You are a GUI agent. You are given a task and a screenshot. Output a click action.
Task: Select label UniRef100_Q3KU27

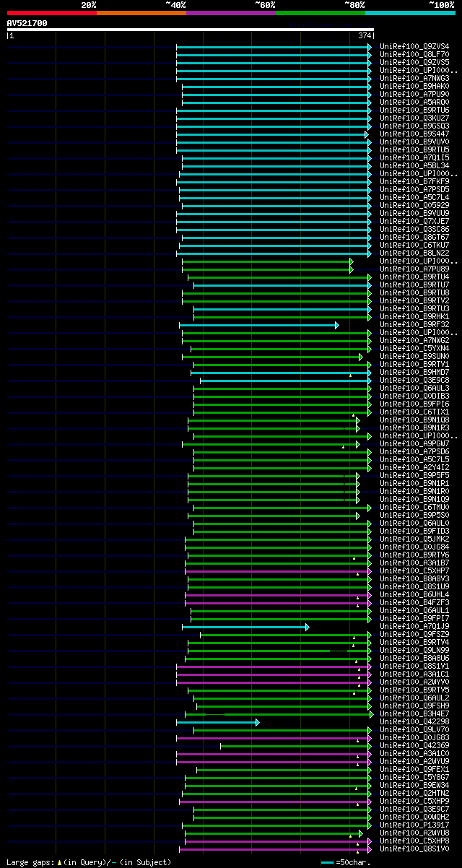414,118
